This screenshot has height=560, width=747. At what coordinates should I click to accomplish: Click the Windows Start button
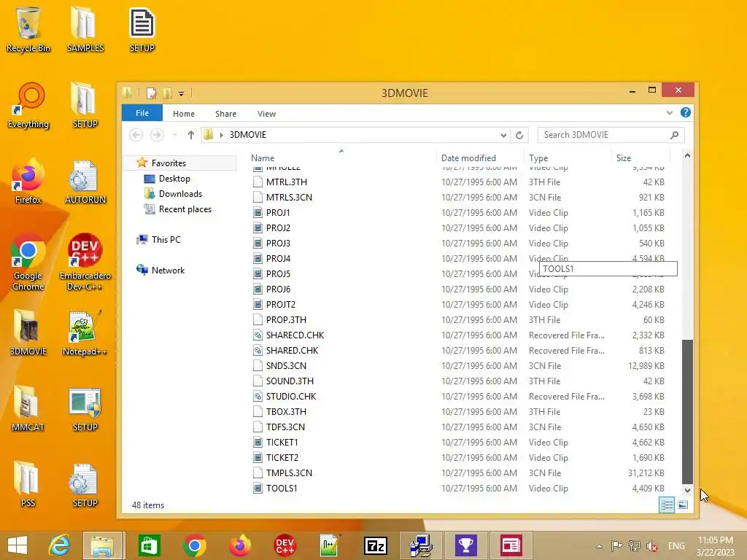click(x=18, y=545)
